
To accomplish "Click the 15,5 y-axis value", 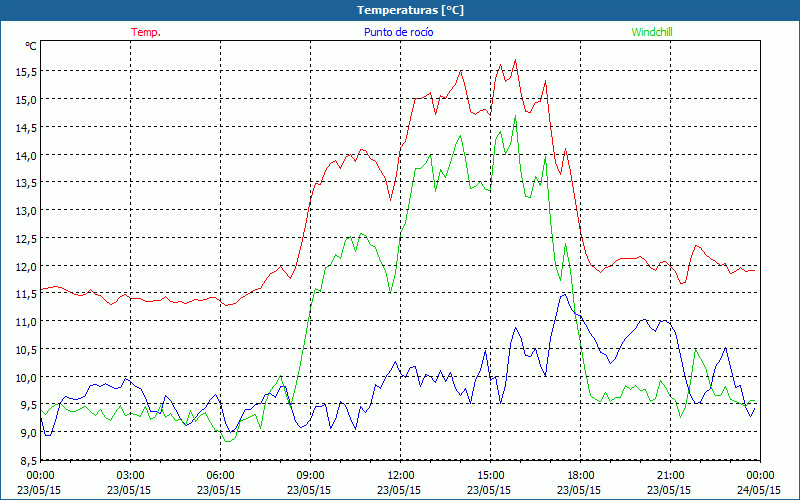I will [27, 72].
